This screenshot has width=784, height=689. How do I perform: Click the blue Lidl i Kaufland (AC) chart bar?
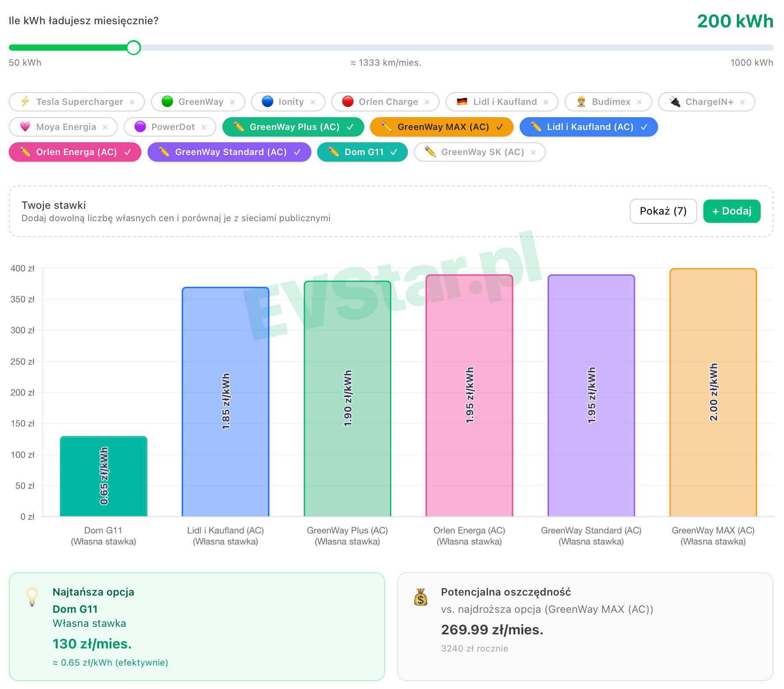(226, 402)
